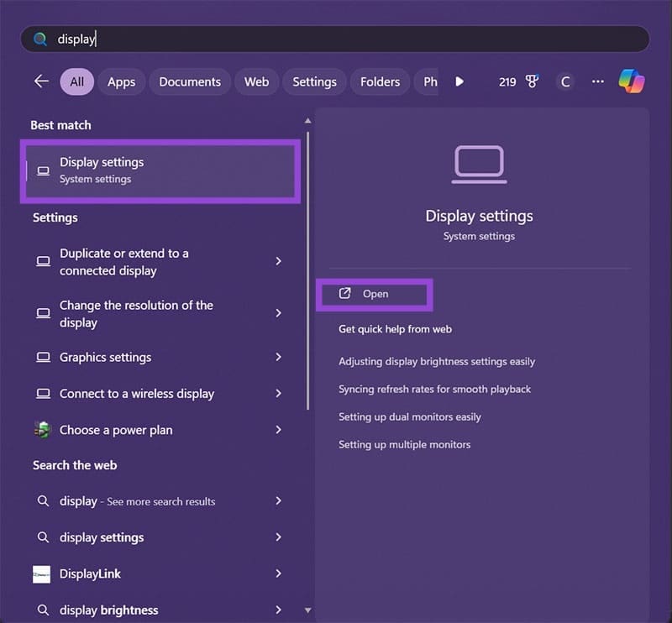Expand Connect to a wireless display chevron
The height and width of the screenshot is (623, 672).
278,394
